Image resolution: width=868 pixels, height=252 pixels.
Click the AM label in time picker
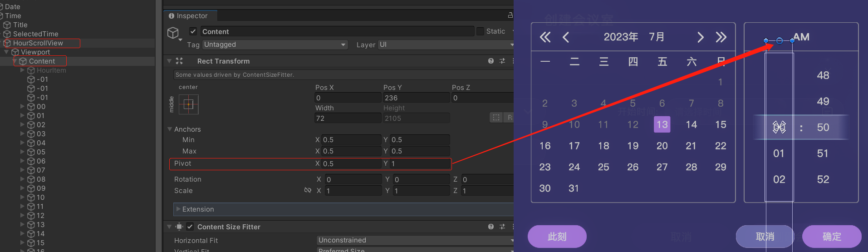[801, 37]
